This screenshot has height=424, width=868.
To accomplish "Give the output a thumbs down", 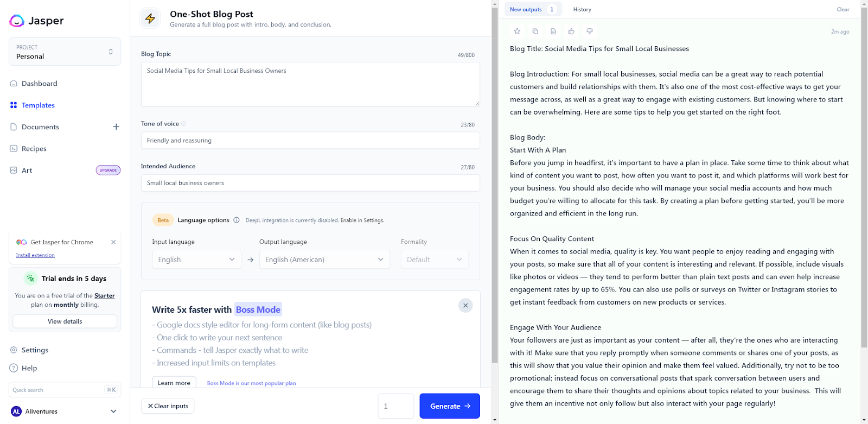I will click(589, 31).
